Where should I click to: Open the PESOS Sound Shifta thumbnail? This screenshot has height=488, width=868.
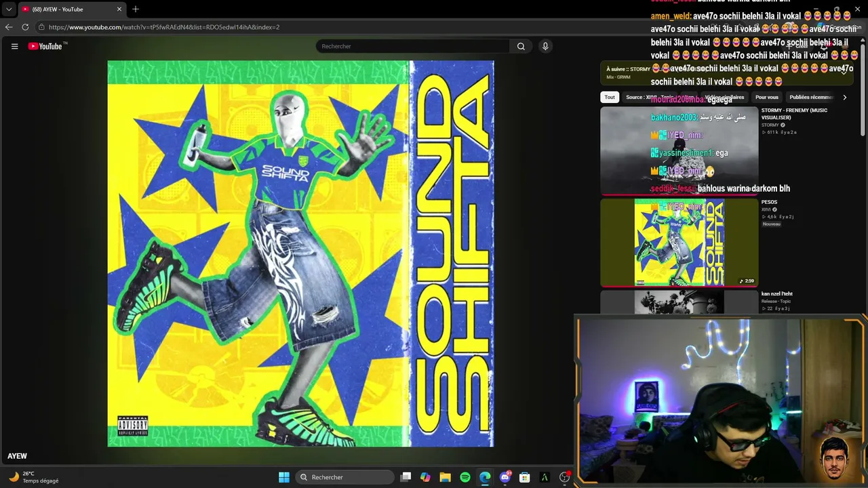[679, 243]
